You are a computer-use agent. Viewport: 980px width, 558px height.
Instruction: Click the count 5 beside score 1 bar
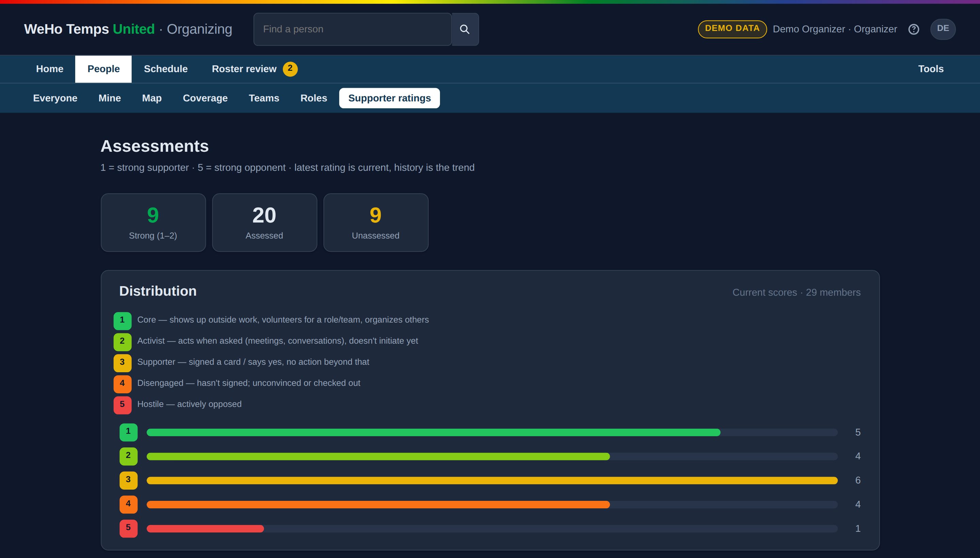point(858,432)
